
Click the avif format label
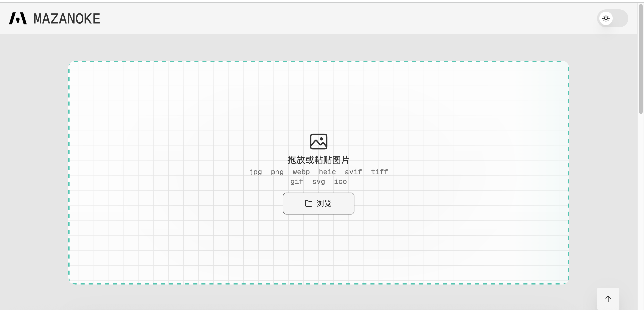coord(353,172)
